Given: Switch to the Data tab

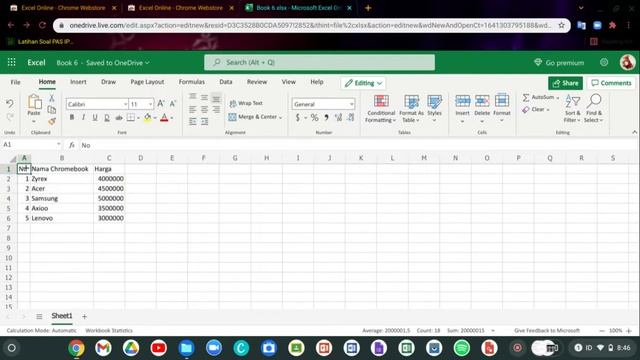Looking at the screenshot, I should coord(226,82).
